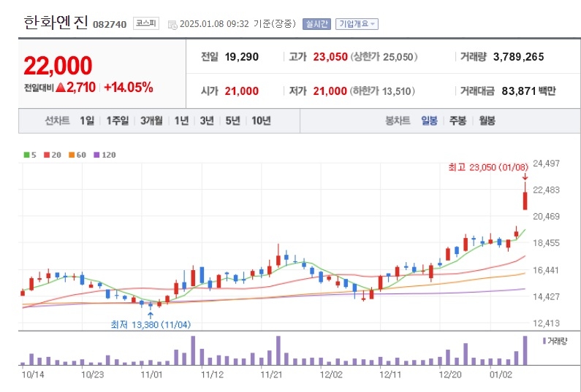Click the 11/21 date axis label
Viewport: 581px width, 392px height.
(x=271, y=374)
